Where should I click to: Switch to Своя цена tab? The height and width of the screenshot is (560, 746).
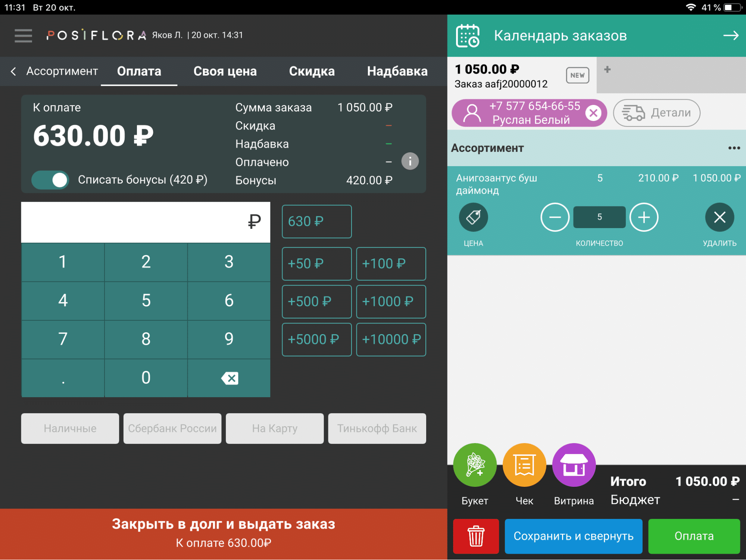225,71
